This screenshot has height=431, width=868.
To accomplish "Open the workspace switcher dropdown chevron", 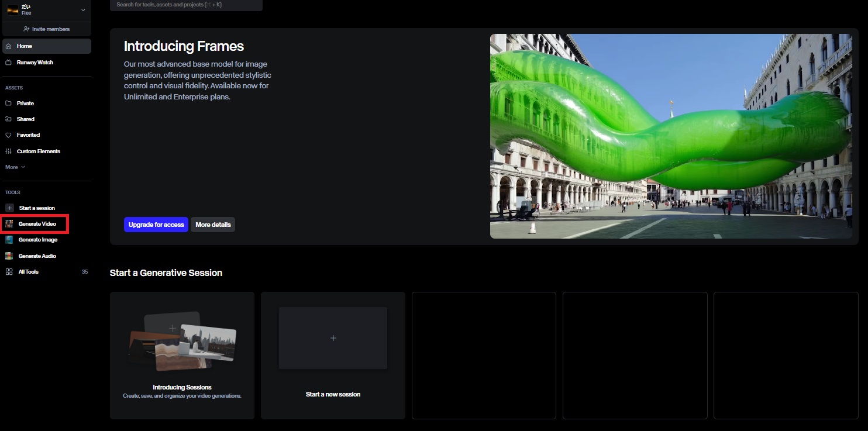I will (x=83, y=10).
